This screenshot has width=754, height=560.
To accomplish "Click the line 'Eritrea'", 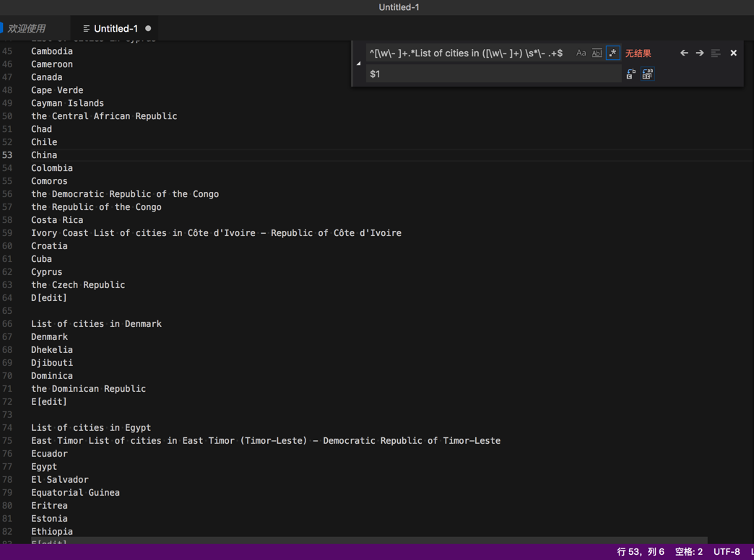I will tap(50, 505).
